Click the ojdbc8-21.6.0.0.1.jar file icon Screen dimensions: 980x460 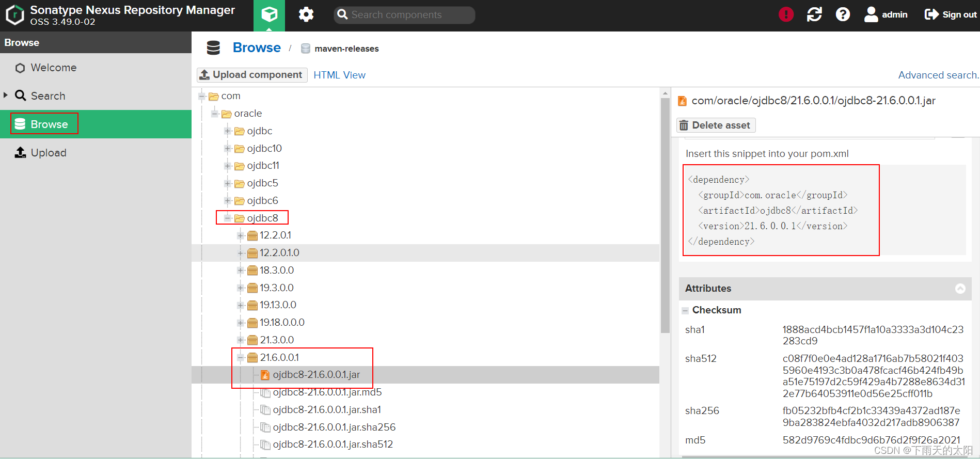click(265, 375)
